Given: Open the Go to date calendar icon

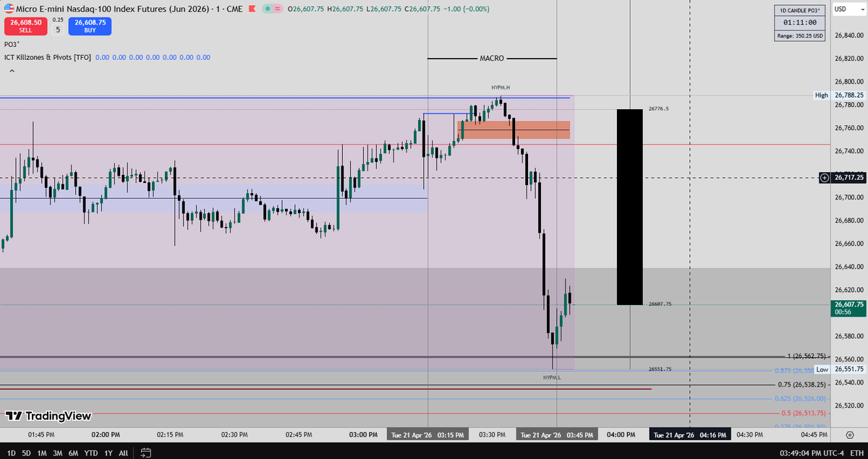Looking at the screenshot, I should [145, 452].
